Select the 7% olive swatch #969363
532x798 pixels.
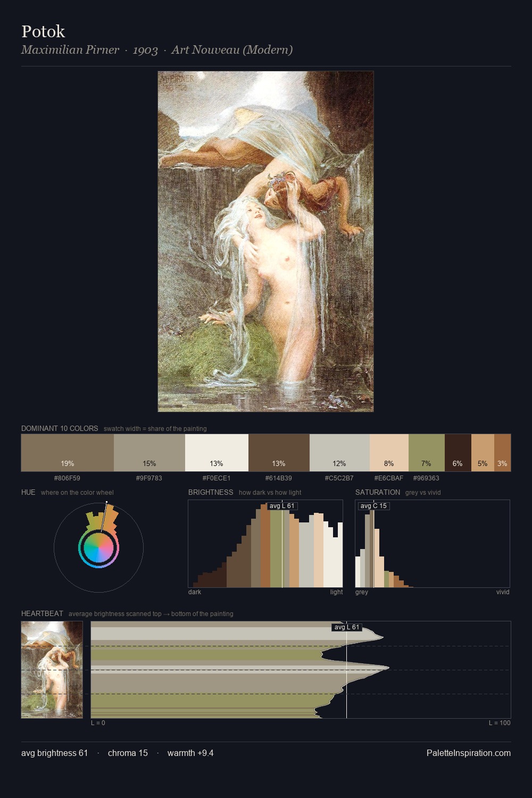pyautogui.click(x=427, y=453)
